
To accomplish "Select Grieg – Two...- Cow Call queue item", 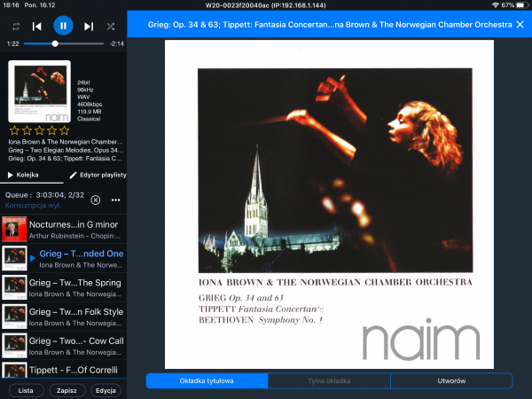I will tap(64, 346).
